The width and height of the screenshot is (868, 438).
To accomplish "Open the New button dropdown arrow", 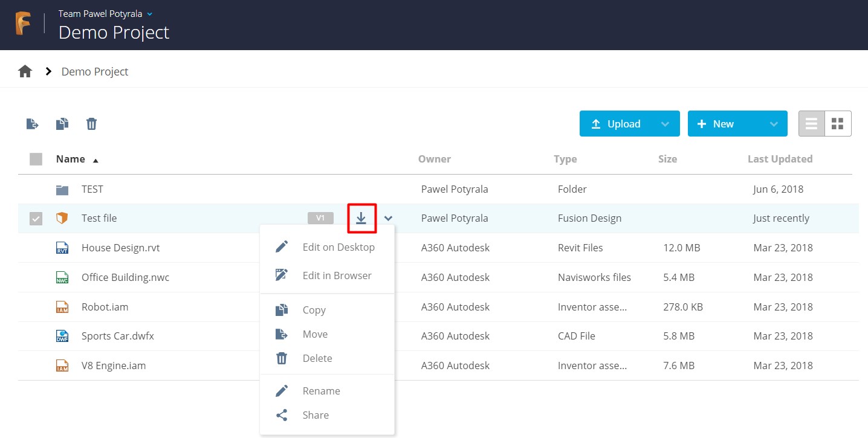I will pyautogui.click(x=774, y=123).
